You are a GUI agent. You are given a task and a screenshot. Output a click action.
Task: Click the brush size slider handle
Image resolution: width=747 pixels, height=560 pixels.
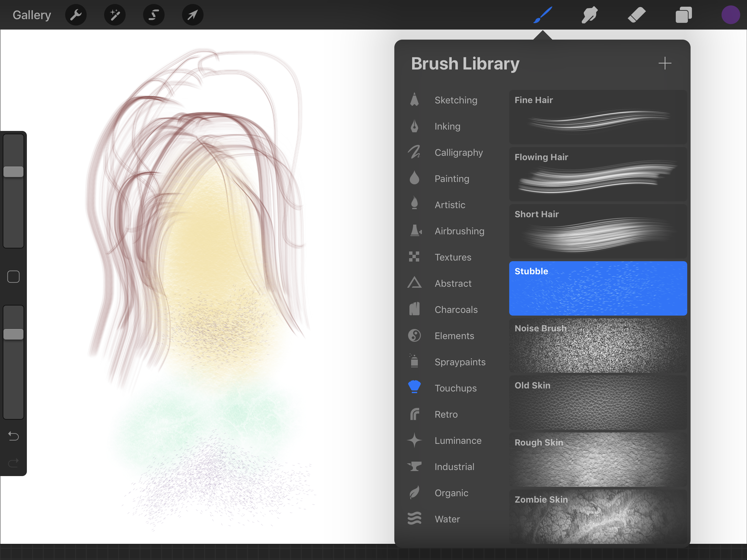point(13,172)
